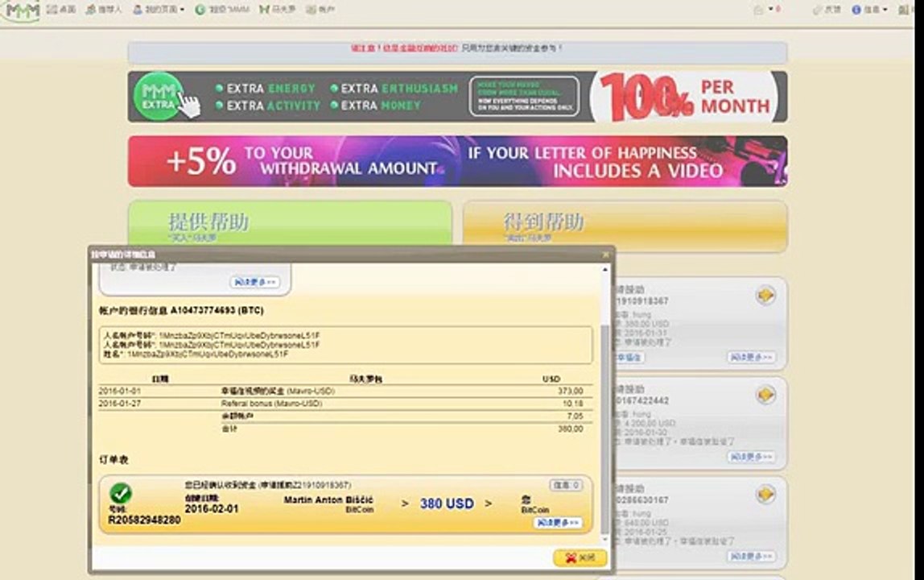Select the 380,00 total amount
924x580 pixels.
pos(571,429)
